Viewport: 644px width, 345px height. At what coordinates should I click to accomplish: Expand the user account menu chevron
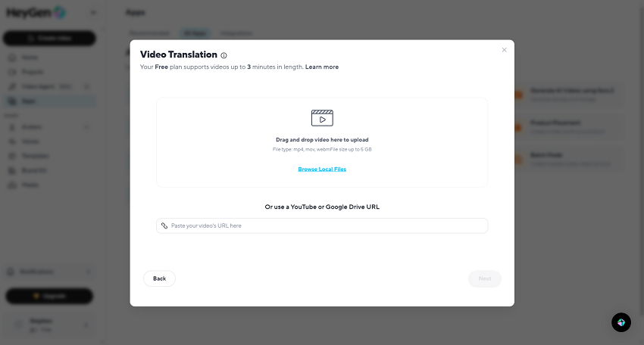[x=86, y=325]
